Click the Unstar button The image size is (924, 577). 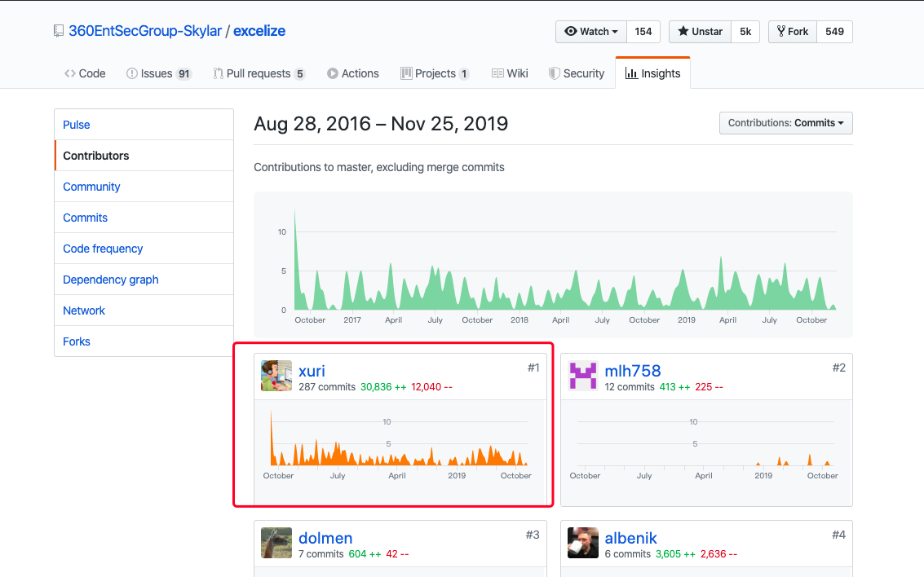pos(700,32)
